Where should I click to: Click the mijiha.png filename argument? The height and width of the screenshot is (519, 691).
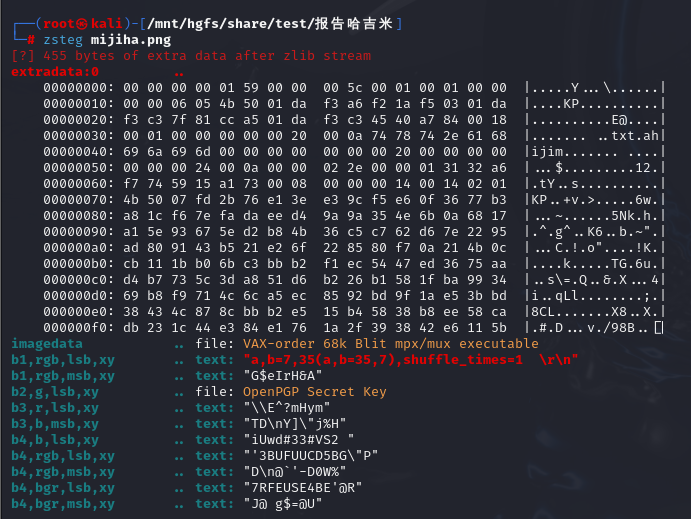tap(131, 40)
